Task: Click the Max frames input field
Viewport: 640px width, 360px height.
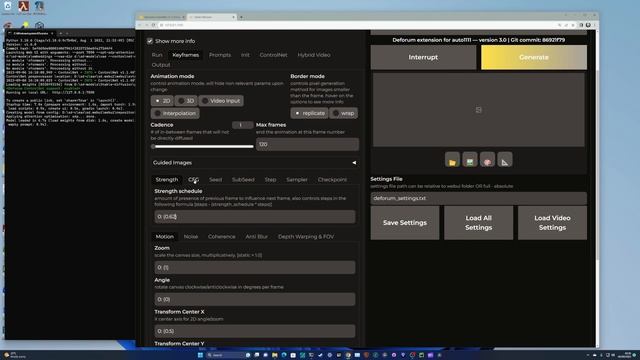Action: coord(307,144)
